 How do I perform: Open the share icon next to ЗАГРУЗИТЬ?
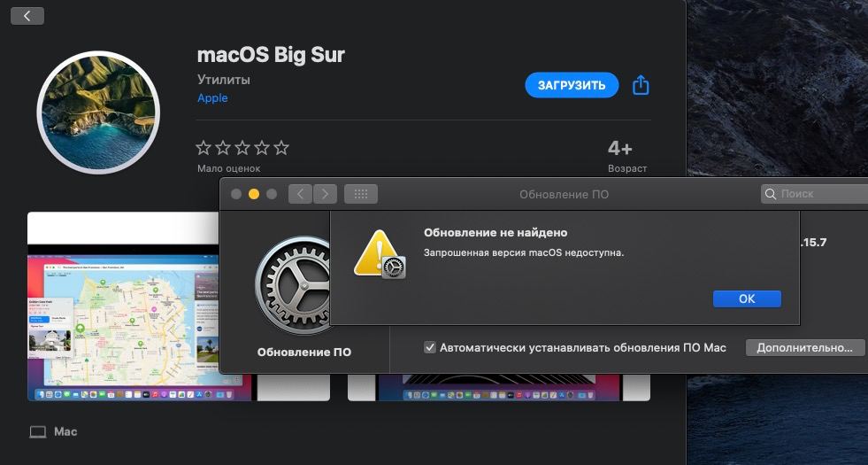pos(641,85)
